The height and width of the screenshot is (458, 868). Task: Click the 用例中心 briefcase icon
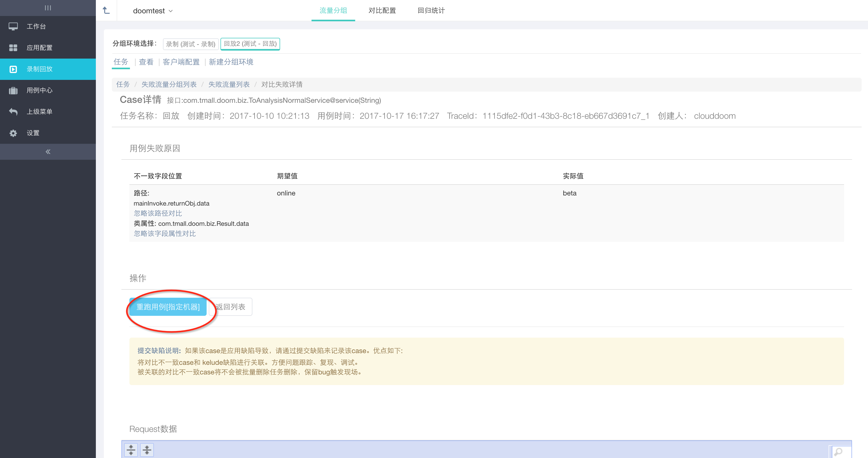point(13,90)
